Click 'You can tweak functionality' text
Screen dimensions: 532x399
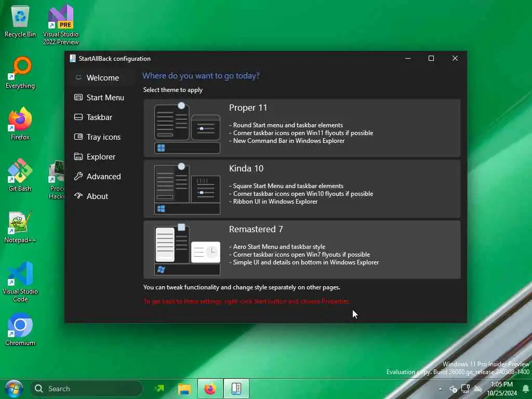[242, 287]
